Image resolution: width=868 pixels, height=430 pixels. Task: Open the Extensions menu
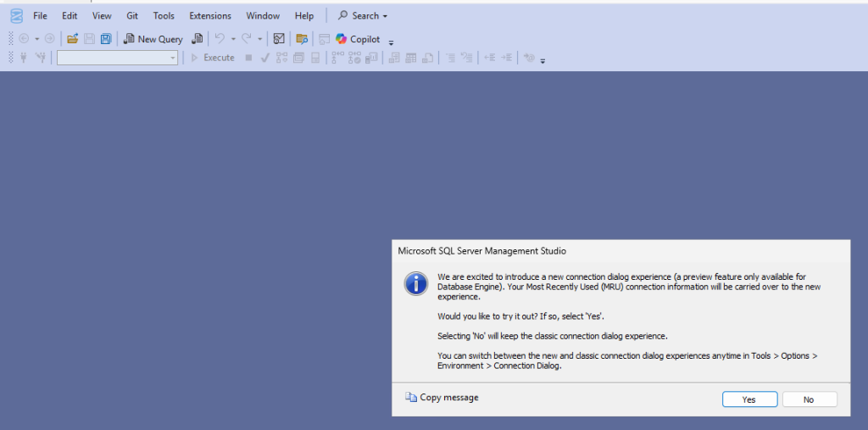pyautogui.click(x=210, y=15)
